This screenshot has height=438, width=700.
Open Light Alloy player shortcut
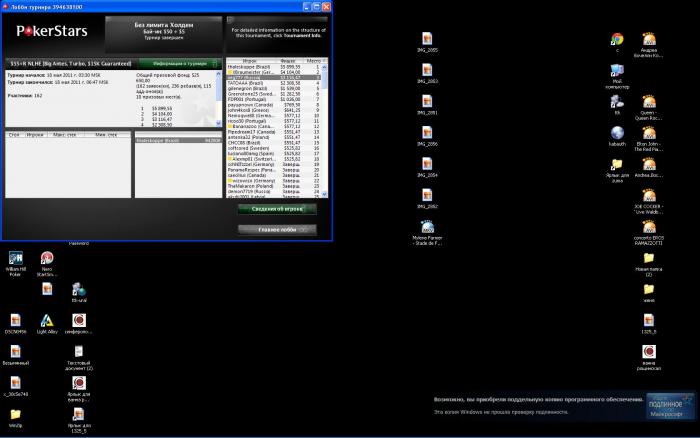tap(47, 321)
